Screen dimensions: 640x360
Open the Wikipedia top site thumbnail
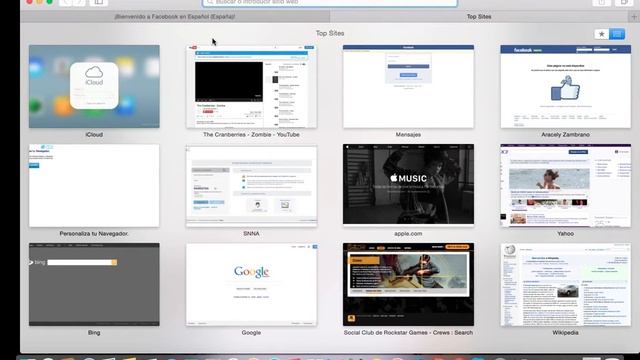pyautogui.click(x=566, y=284)
